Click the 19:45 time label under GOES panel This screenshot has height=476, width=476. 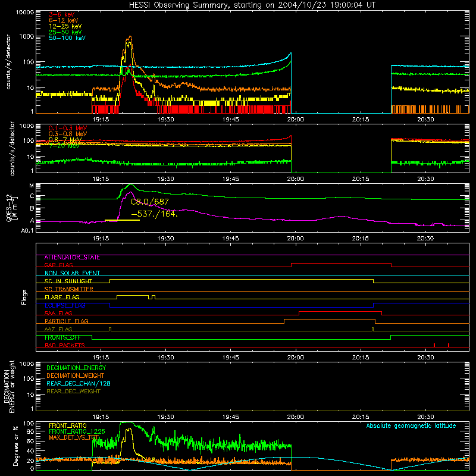tap(230, 239)
